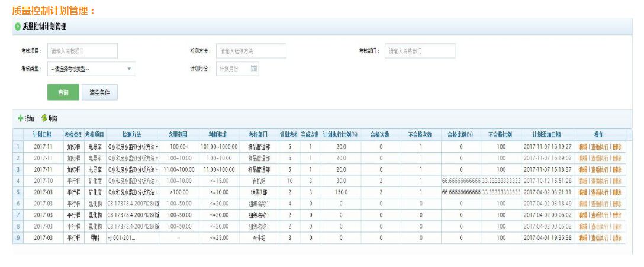This screenshot has height=267, width=644.
Task: Click 查看执行 link in row 4
Action: click(600, 181)
